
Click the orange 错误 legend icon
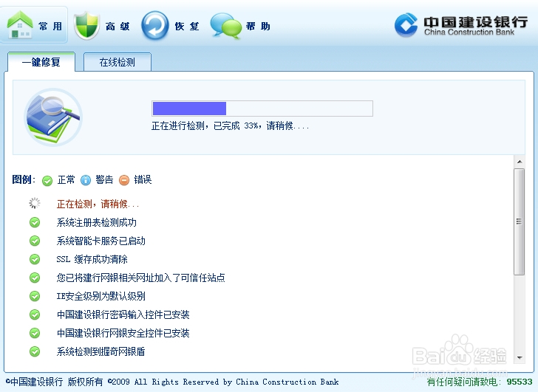(124, 180)
